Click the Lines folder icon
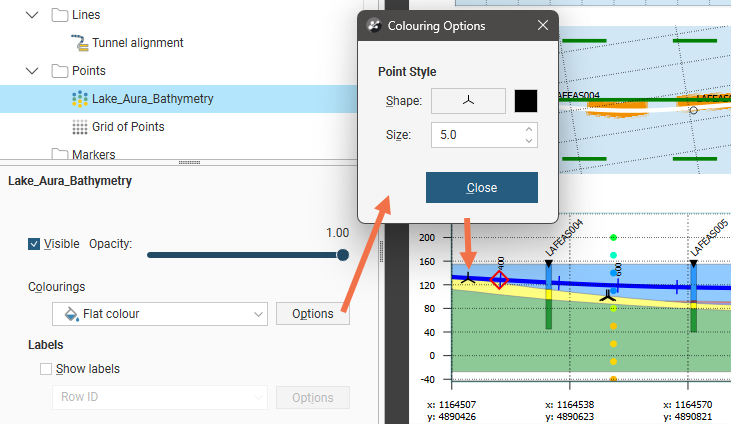Screen dimensions: 731x424 [x=60, y=15]
